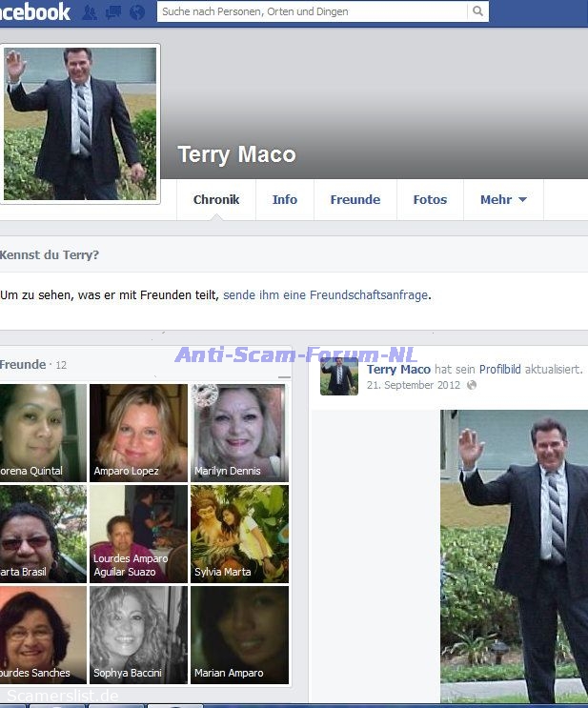Open Sophya Baccini friend thumbnail
Screen dimensions: 588x708
[139, 635]
